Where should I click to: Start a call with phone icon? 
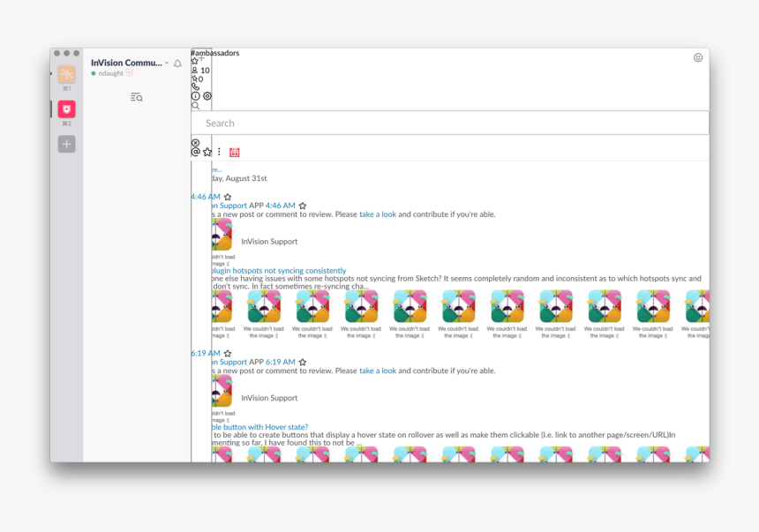point(195,87)
